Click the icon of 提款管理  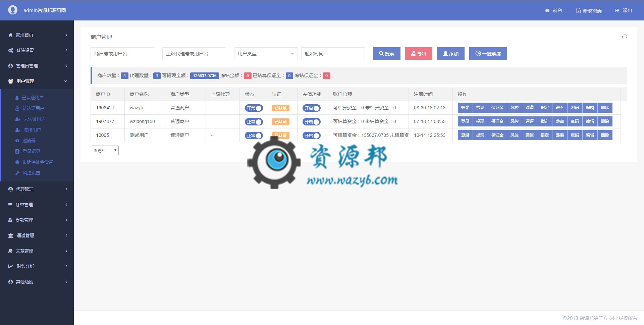(x=10, y=220)
